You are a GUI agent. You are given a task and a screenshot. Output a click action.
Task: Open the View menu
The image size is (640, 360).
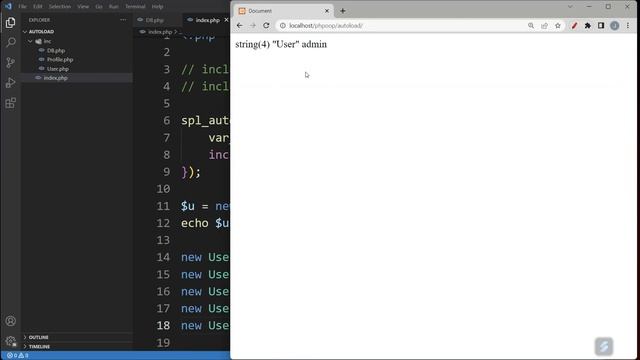83,7
